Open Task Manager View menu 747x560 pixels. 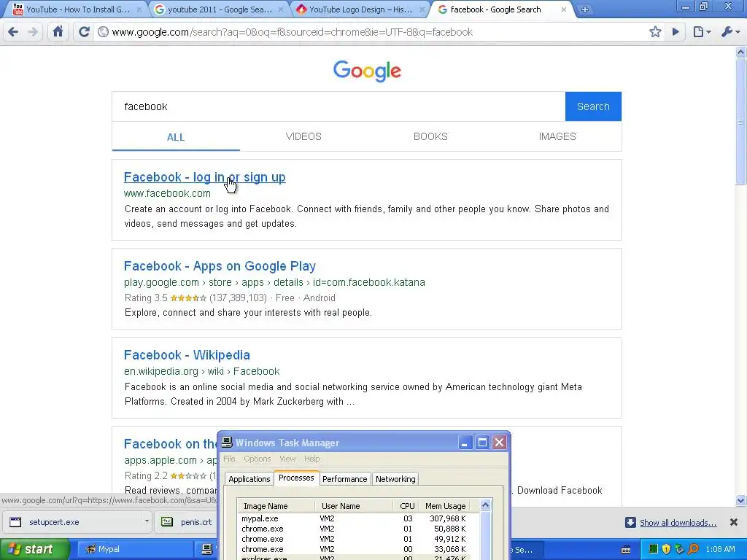287,459
